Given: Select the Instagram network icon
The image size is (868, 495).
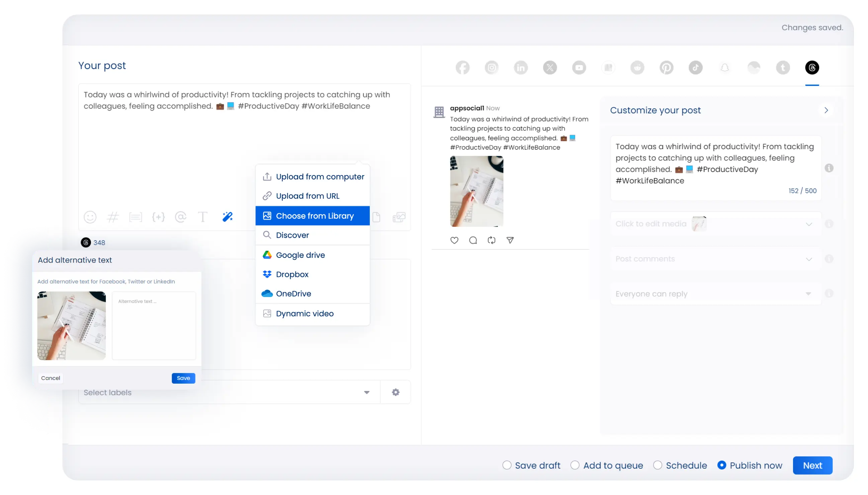Looking at the screenshot, I should pyautogui.click(x=492, y=68).
